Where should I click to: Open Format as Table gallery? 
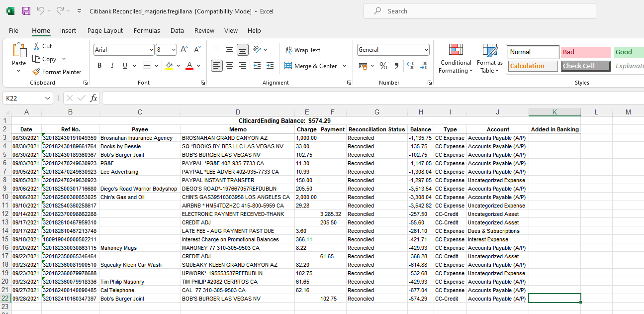490,59
